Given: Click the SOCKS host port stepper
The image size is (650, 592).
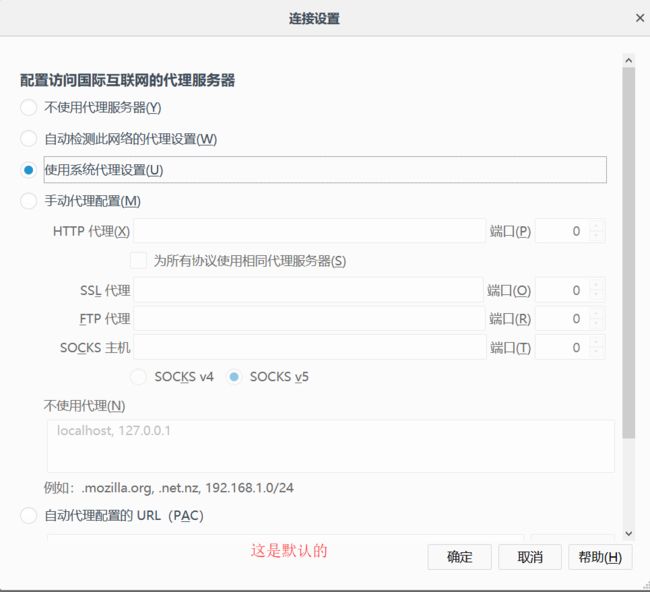Looking at the screenshot, I should tap(597, 348).
